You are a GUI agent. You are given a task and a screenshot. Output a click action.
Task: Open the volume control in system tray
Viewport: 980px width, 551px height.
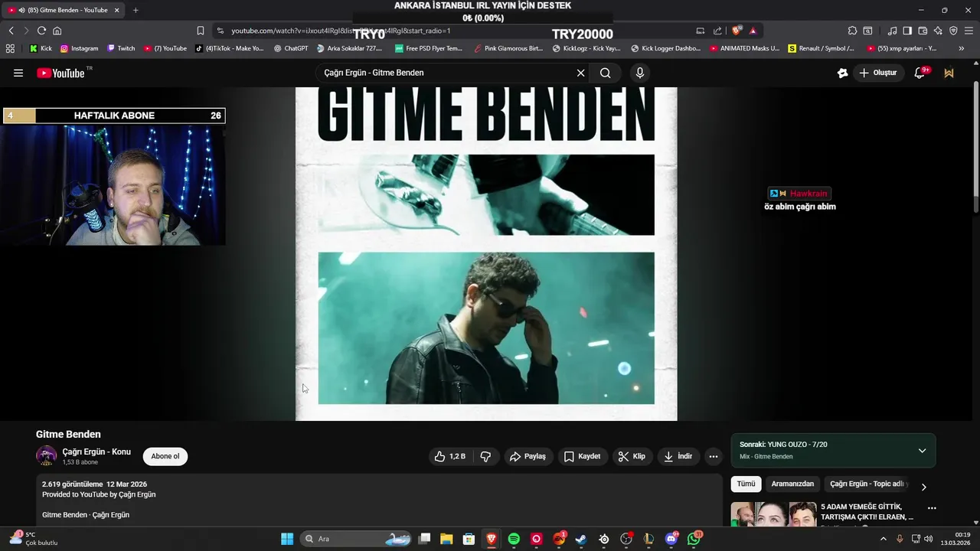(x=929, y=539)
